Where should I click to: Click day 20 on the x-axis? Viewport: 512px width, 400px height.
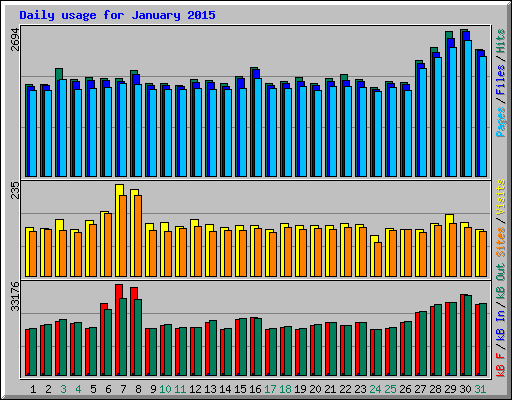(315, 389)
